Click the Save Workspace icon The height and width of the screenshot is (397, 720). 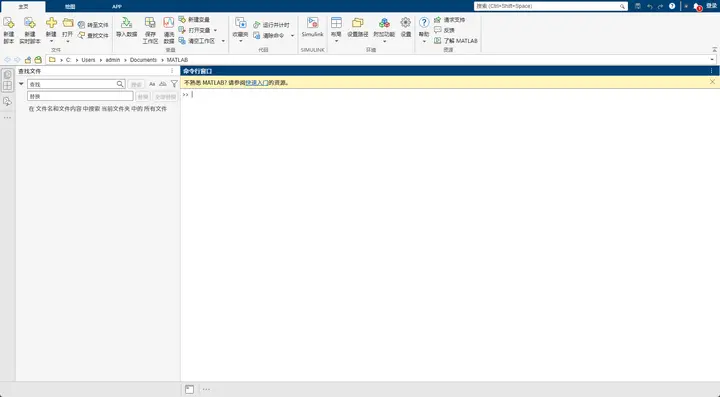(x=150, y=23)
